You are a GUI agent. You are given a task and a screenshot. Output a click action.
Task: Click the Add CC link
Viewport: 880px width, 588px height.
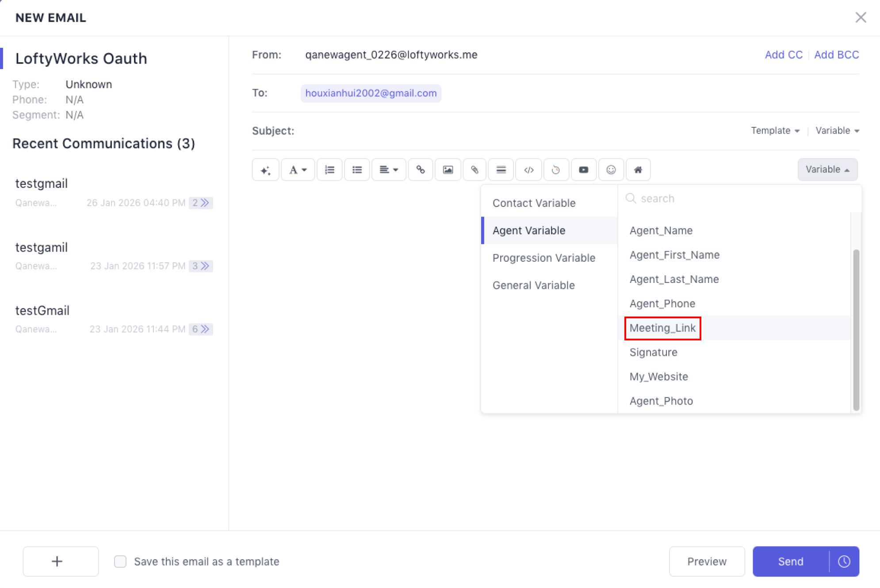click(x=784, y=55)
